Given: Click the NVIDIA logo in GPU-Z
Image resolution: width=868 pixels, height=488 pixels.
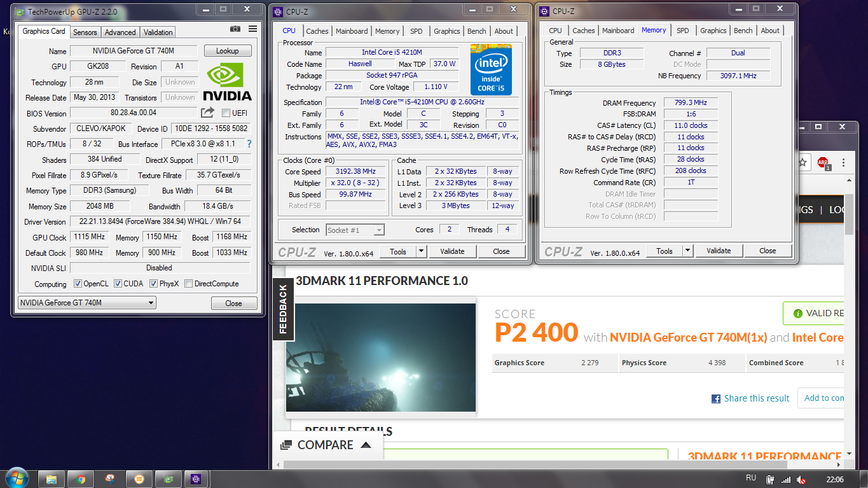Looking at the screenshot, I should click(x=227, y=81).
